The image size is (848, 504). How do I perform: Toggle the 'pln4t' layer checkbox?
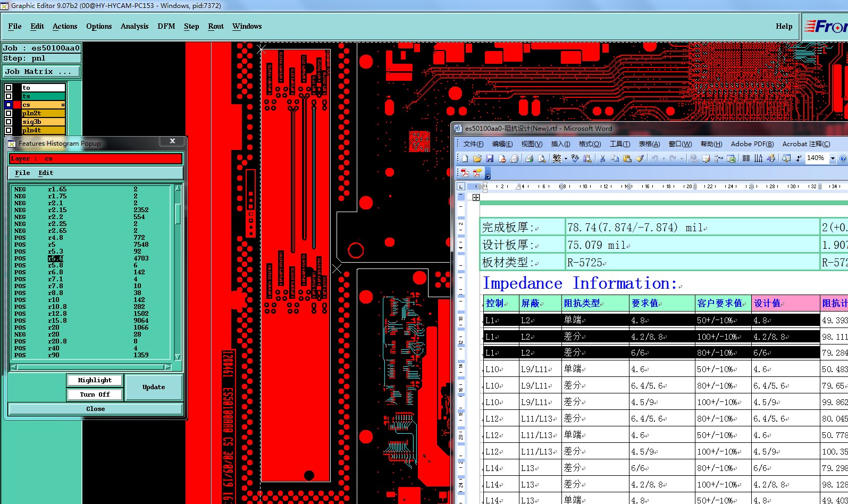[9, 130]
